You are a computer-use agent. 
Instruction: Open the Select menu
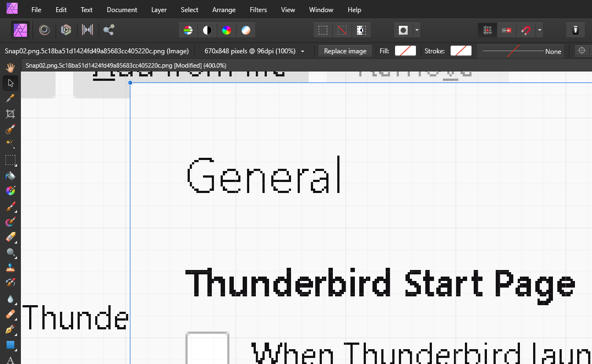(189, 10)
